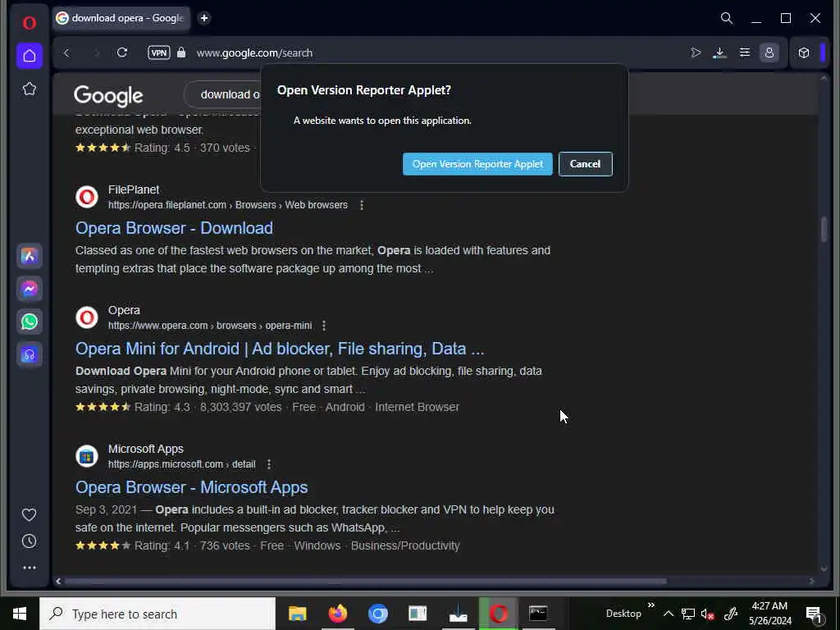
Task: Open the profile account icon
Action: point(769,52)
